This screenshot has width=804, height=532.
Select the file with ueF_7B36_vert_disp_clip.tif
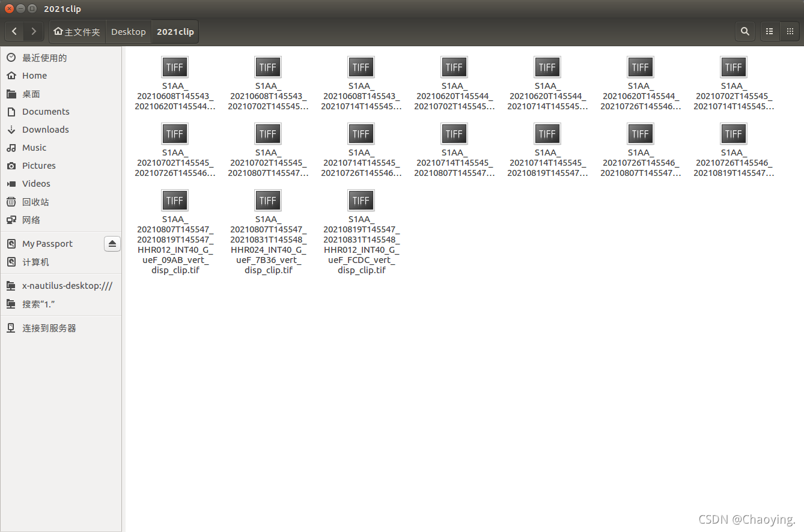point(268,232)
